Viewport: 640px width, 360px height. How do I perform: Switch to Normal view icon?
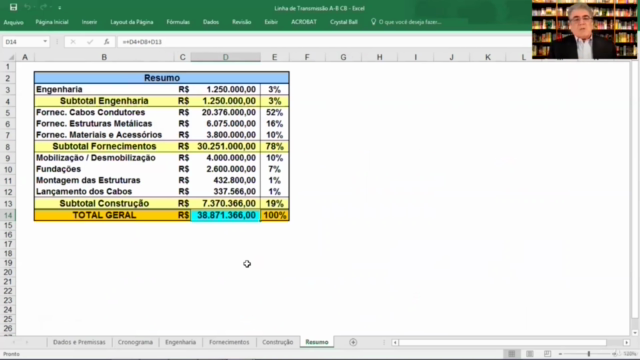click(511, 354)
